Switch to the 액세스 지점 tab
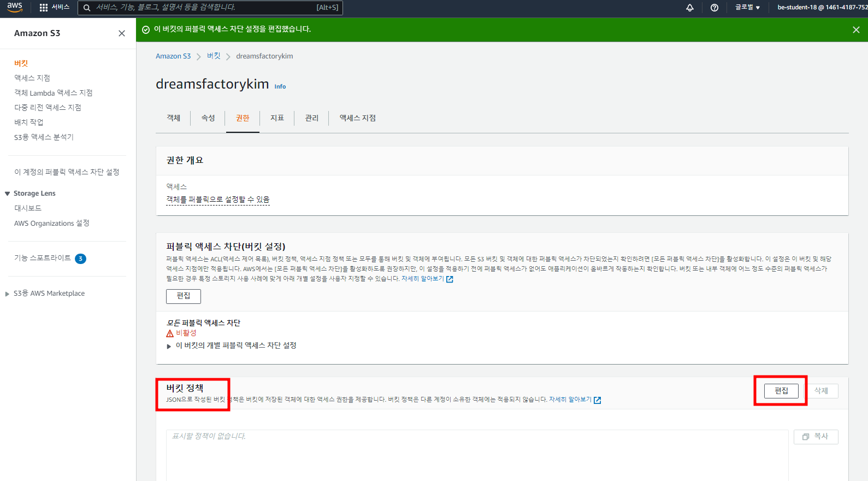 tap(358, 118)
